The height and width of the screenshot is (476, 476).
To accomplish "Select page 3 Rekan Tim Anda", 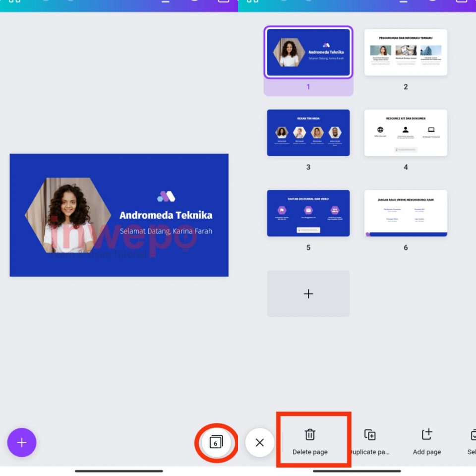I will click(308, 132).
